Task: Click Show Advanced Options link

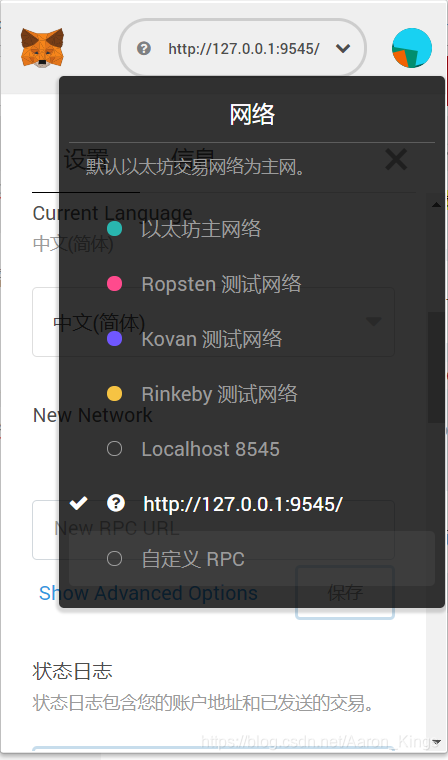Action: [148, 593]
